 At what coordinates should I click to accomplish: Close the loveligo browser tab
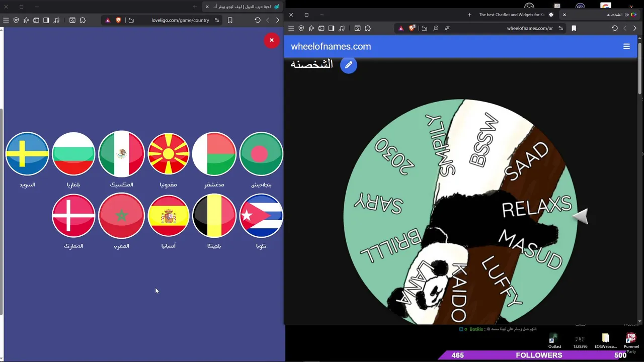click(x=207, y=7)
